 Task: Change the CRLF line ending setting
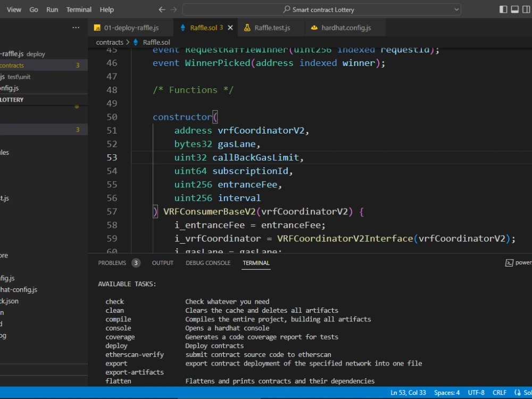(500, 393)
